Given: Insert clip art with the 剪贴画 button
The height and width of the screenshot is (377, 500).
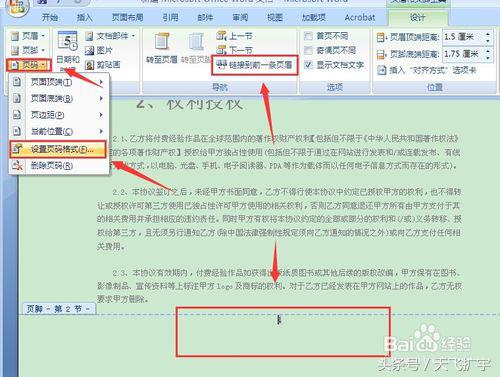Looking at the screenshot, I should [103, 65].
